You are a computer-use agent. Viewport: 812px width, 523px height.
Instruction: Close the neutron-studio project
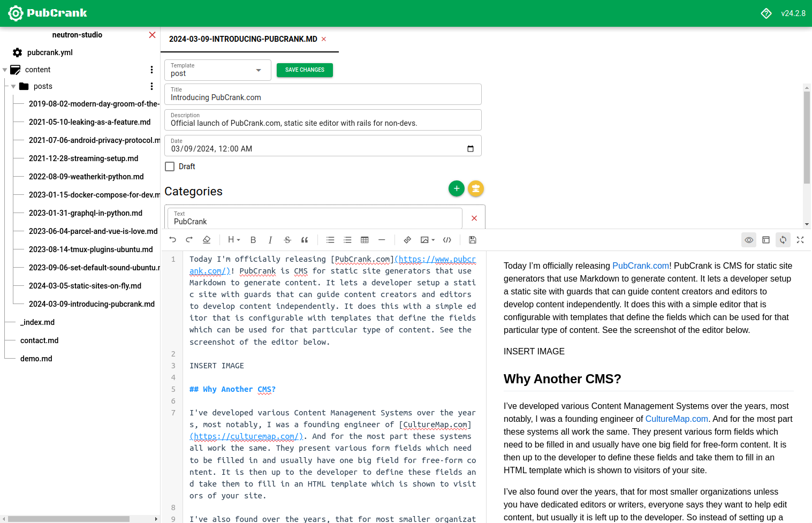pyautogui.click(x=153, y=35)
